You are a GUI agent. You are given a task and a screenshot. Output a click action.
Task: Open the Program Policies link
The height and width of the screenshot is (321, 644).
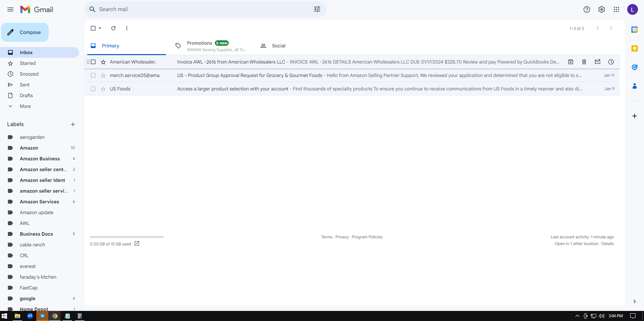tap(367, 237)
